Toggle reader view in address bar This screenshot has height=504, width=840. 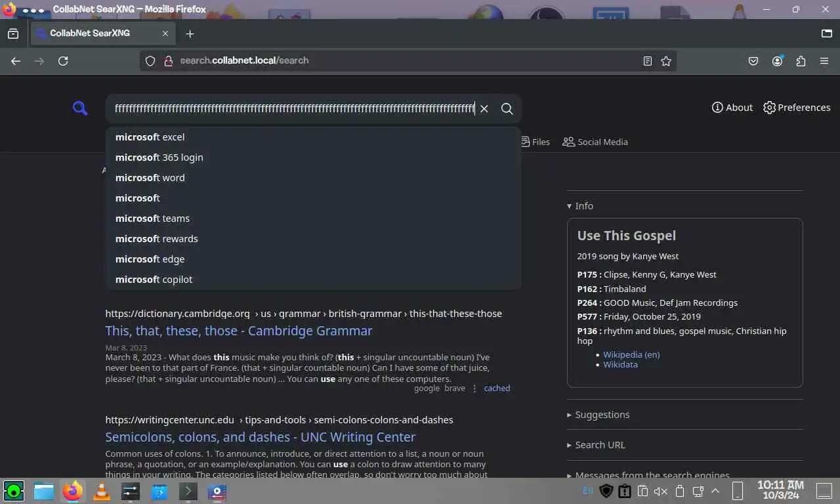tap(648, 61)
